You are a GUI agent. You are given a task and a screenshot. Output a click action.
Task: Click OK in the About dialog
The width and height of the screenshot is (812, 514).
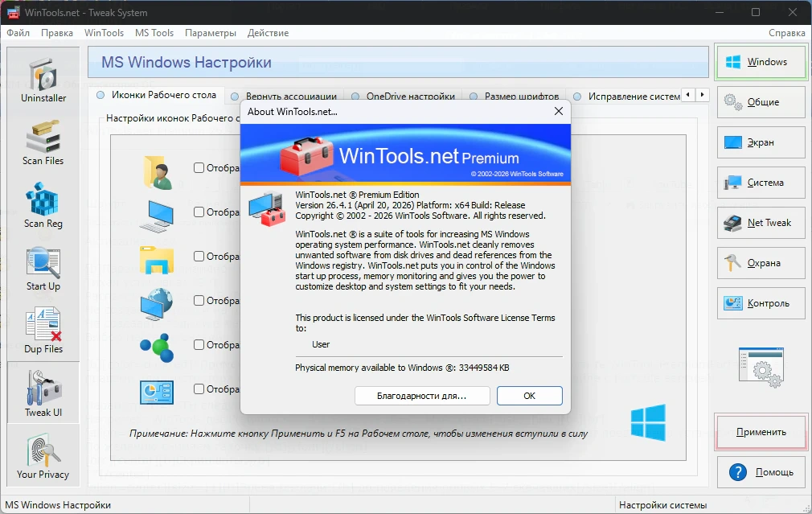(x=529, y=396)
